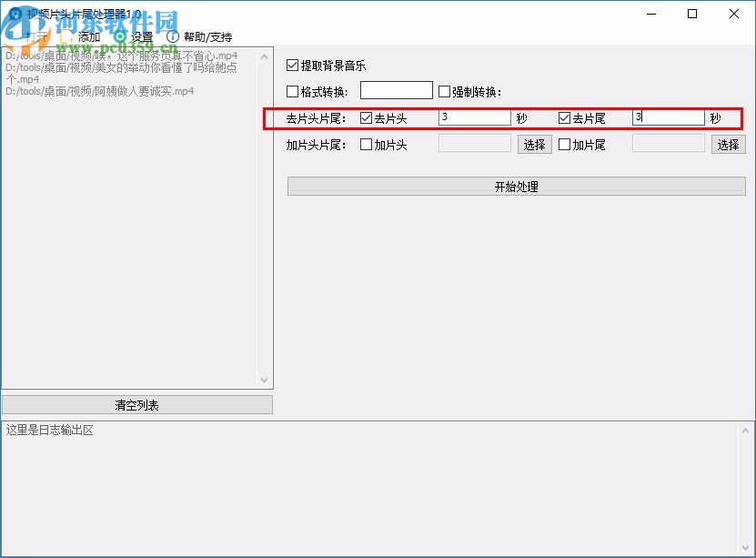Click the 添加 add videos toolbar icon

coord(68,36)
